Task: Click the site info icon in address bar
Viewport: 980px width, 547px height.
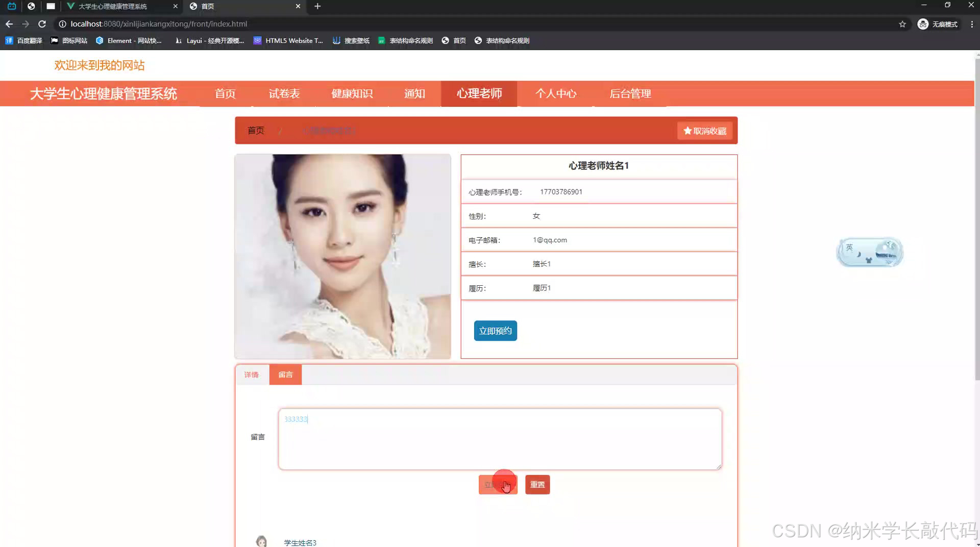Action: 62,24
